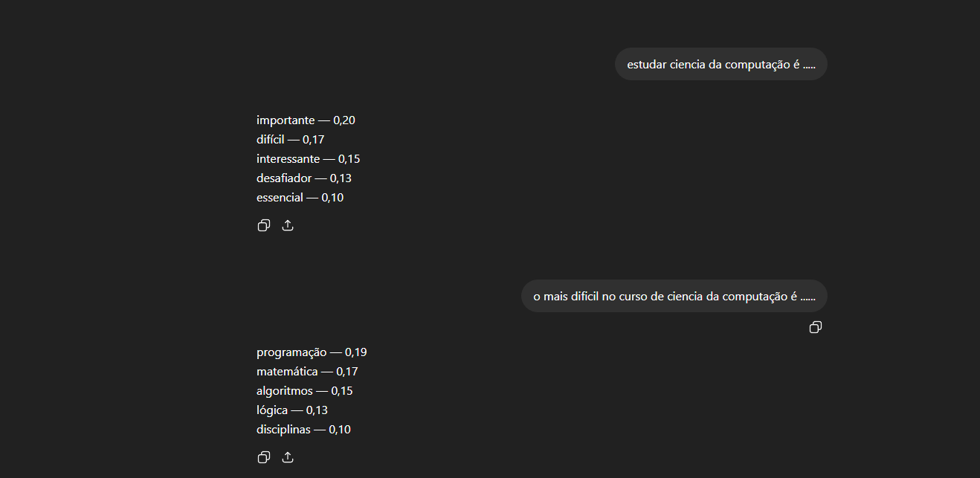Copy the first response listing "importante"
Image resolution: width=980 pixels, height=478 pixels.
point(263,225)
